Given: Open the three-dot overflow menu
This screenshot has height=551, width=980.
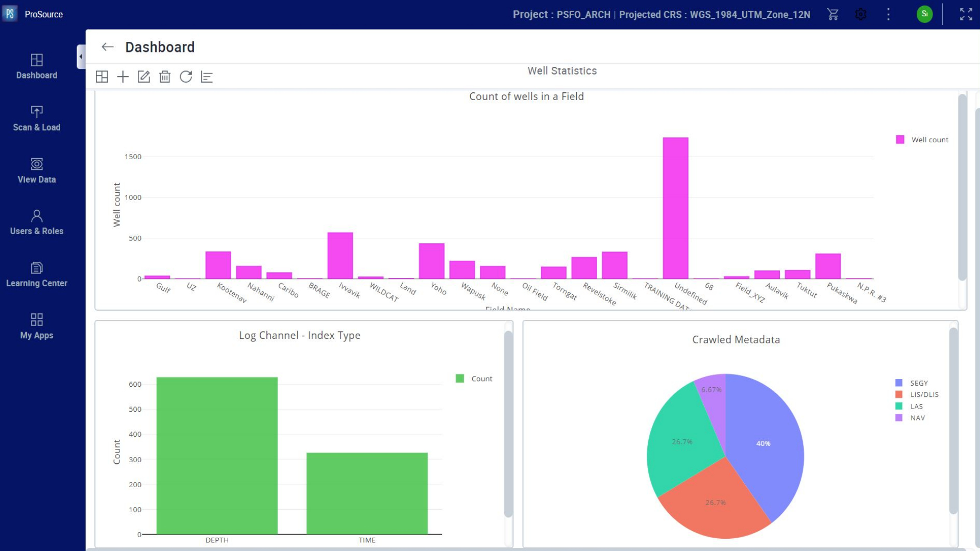Looking at the screenshot, I should 888,14.
